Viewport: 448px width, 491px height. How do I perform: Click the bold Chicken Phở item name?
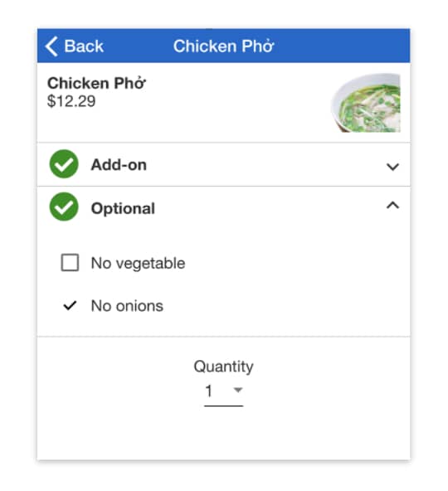tap(96, 83)
